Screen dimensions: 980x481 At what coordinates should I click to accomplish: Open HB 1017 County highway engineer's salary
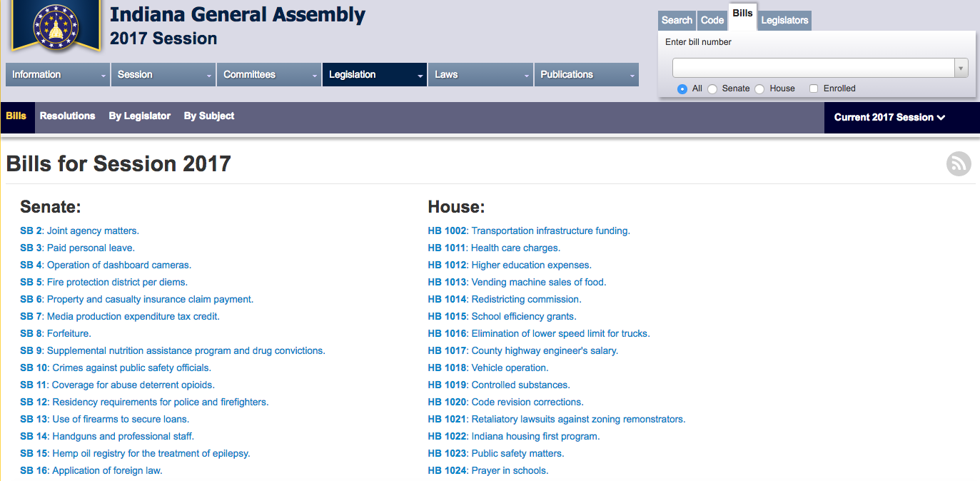coord(523,351)
